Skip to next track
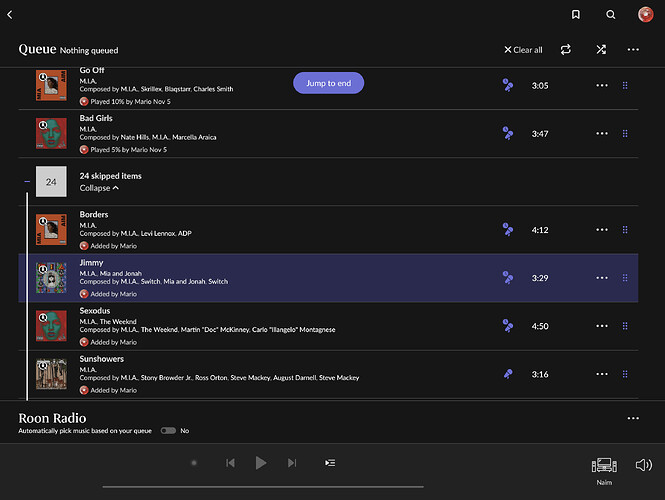 tap(292, 463)
